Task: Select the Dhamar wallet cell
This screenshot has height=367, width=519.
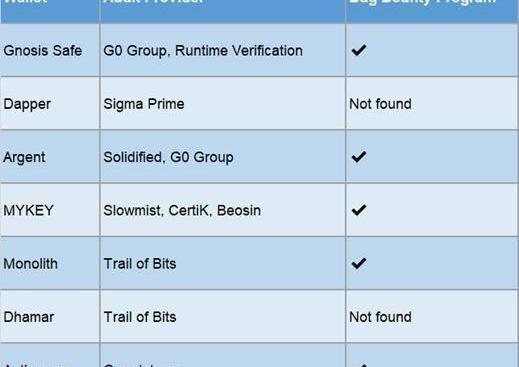Action: pyautogui.click(x=50, y=317)
